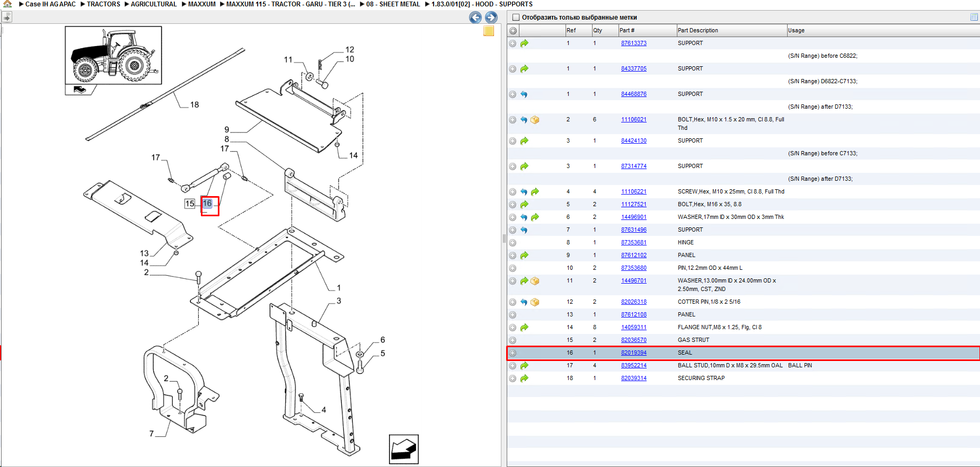Select callout 16 in the diagram
The width and height of the screenshot is (980, 467).
click(207, 204)
